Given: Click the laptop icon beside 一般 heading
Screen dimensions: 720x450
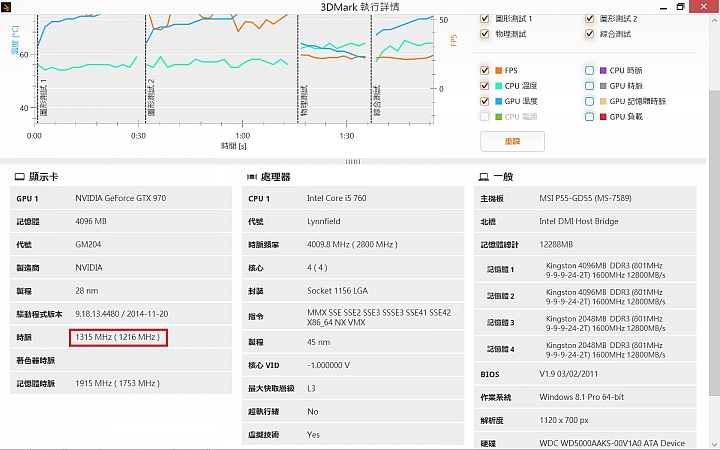Looking at the screenshot, I should tap(484, 177).
